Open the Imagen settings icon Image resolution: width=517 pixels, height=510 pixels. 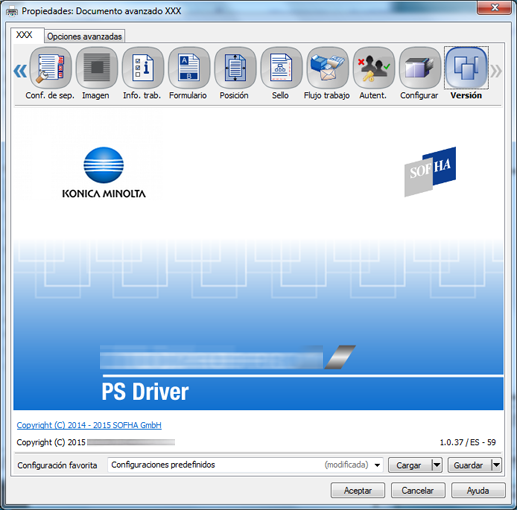pos(97,68)
